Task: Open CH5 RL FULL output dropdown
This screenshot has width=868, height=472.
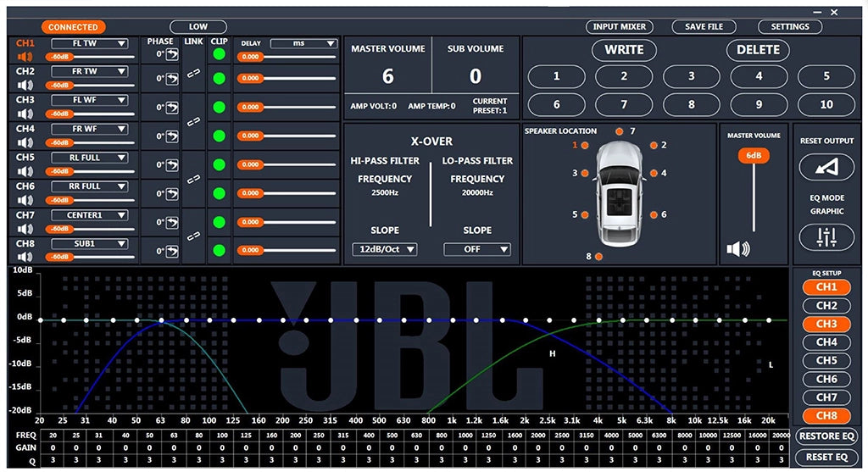Action: (x=90, y=158)
